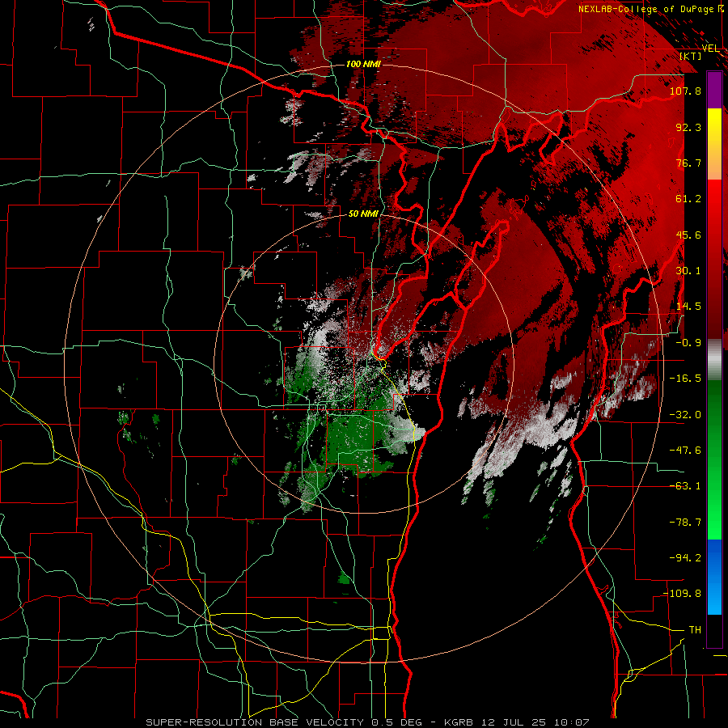Click the 100 NMI range ring label
The width and height of the screenshot is (728, 728).
[363, 64]
